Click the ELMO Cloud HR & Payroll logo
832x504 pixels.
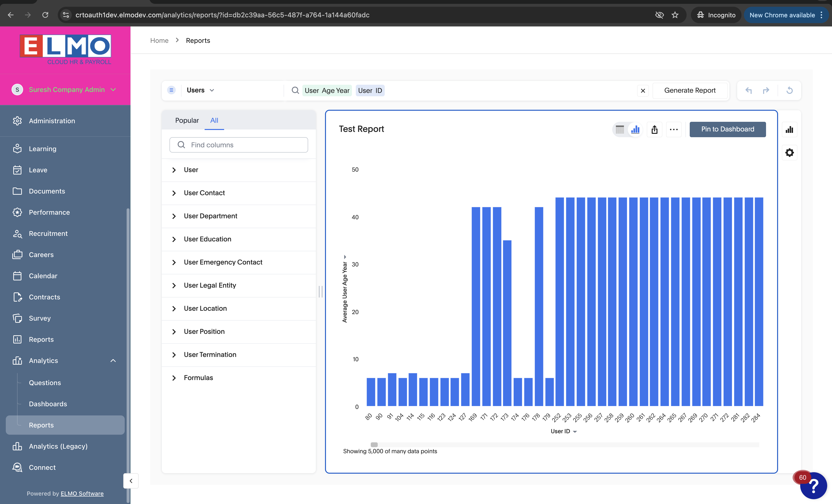click(65, 50)
